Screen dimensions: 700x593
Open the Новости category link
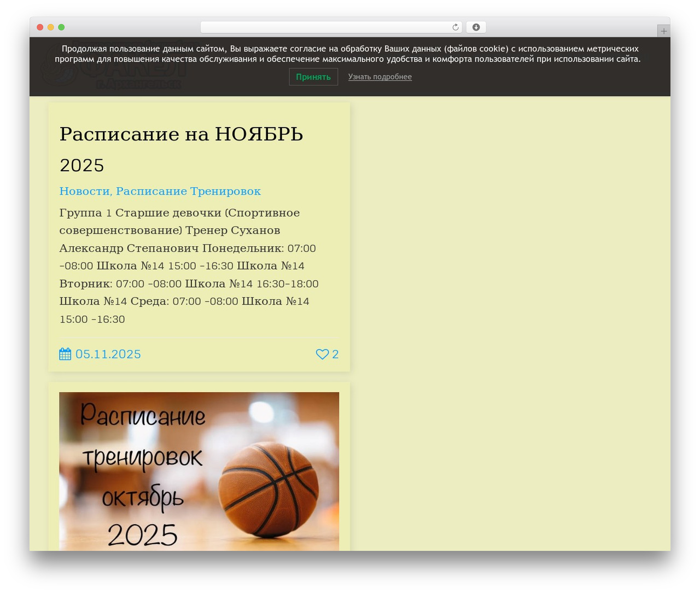84,191
